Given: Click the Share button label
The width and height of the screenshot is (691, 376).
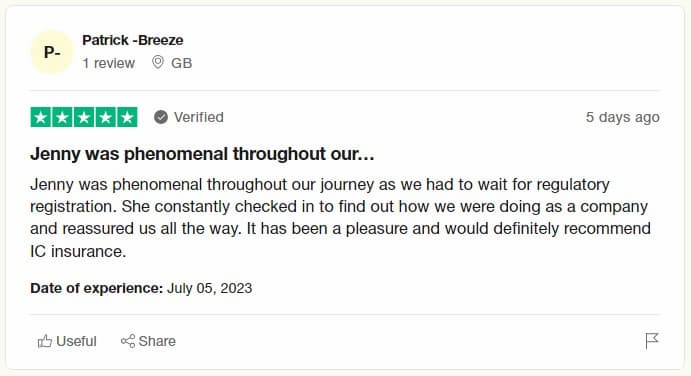Looking at the screenshot, I should [x=157, y=341].
